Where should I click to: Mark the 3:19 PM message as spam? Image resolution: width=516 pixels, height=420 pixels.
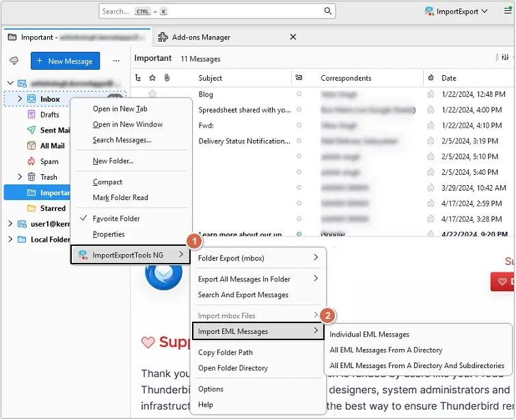(431, 141)
